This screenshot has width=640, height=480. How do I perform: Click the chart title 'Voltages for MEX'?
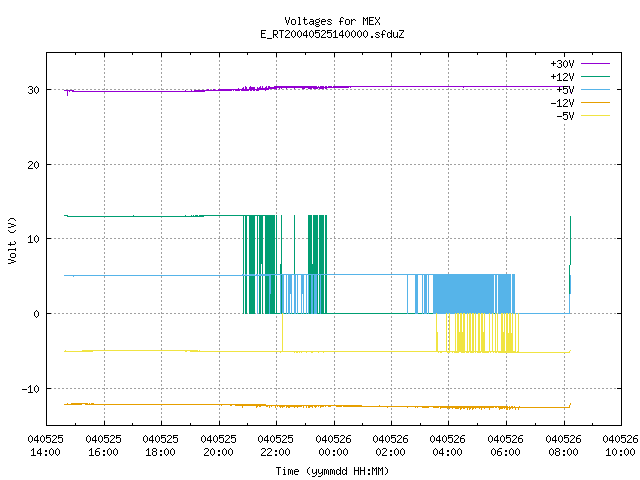point(332,21)
